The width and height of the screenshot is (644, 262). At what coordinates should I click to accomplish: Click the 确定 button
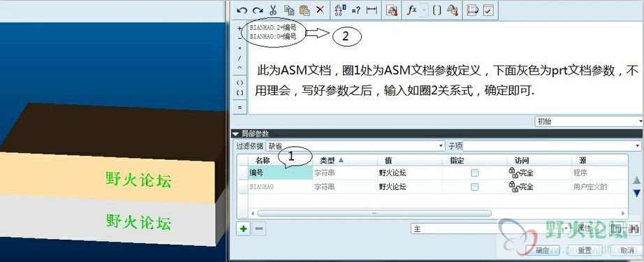click(542, 250)
